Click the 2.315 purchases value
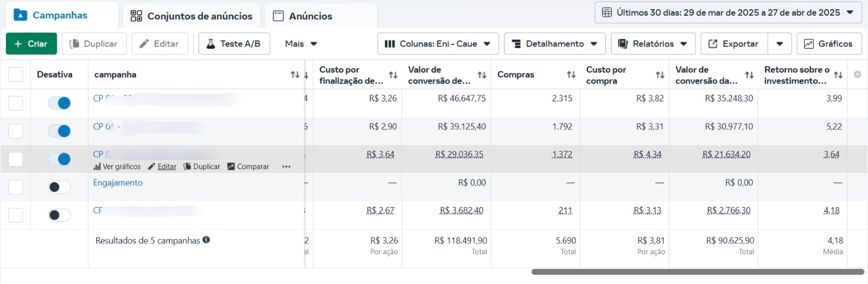The width and height of the screenshot is (868, 284). (562, 98)
